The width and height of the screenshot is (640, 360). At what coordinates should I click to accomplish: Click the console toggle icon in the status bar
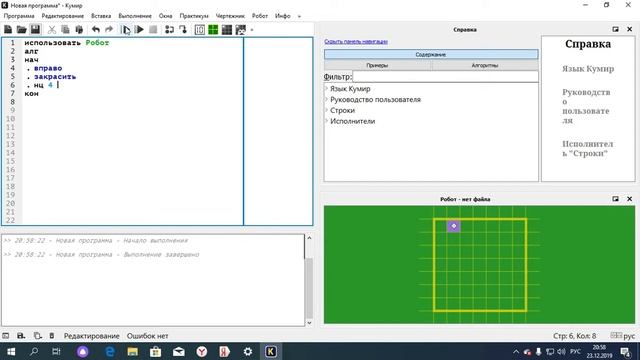(x=6, y=336)
